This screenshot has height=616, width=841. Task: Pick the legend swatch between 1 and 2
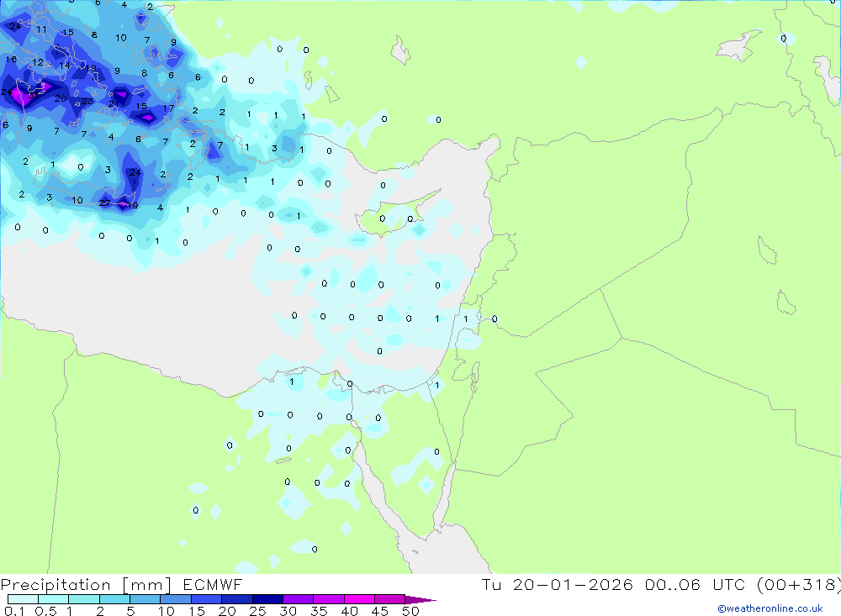[84, 599]
